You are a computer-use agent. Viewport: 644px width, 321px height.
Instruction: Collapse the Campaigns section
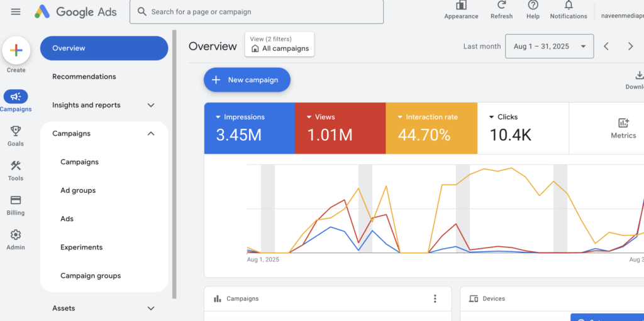(150, 134)
